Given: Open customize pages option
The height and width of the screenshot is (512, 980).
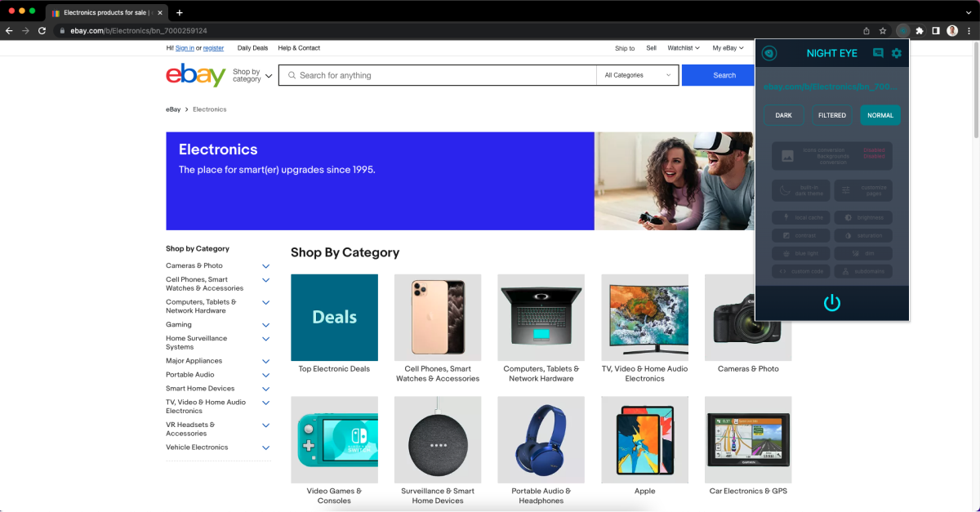Looking at the screenshot, I should point(863,190).
